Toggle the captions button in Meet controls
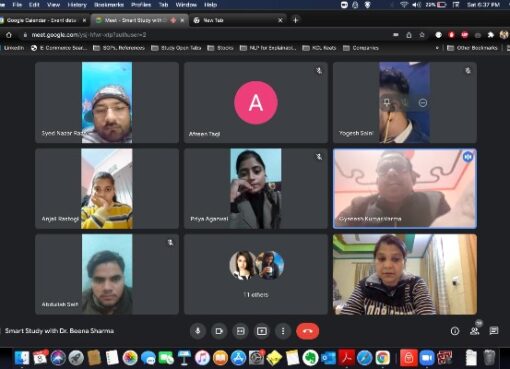The width and height of the screenshot is (510, 369). 240,331
